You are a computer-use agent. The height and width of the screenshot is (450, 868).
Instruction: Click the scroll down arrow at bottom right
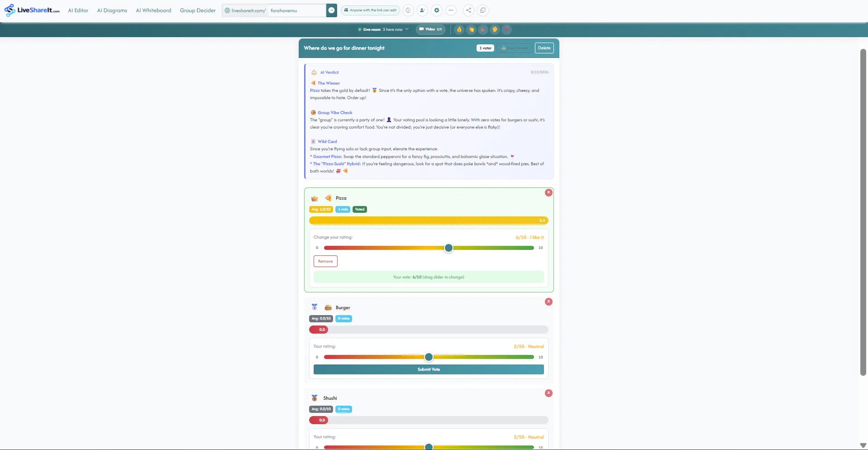tap(863, 445)
